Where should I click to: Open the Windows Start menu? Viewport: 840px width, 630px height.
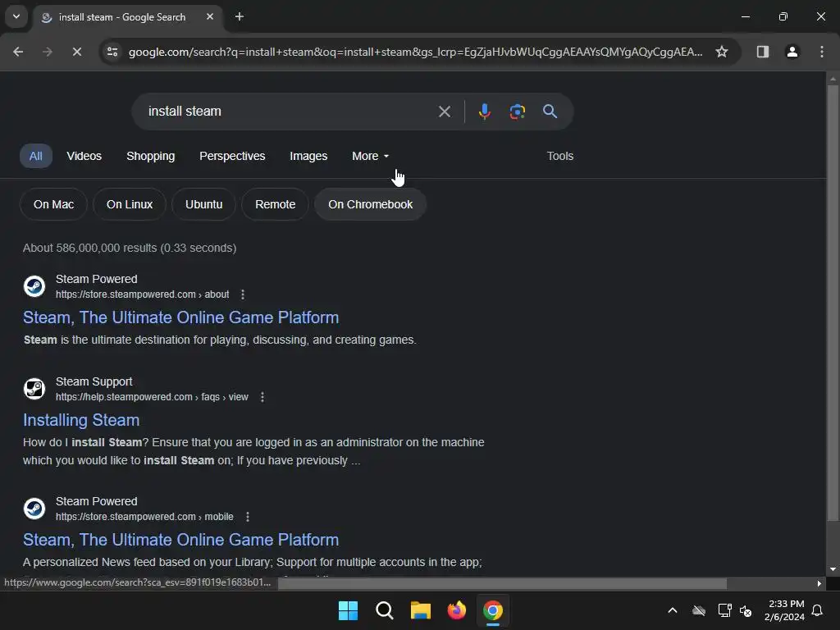point(348,610)
